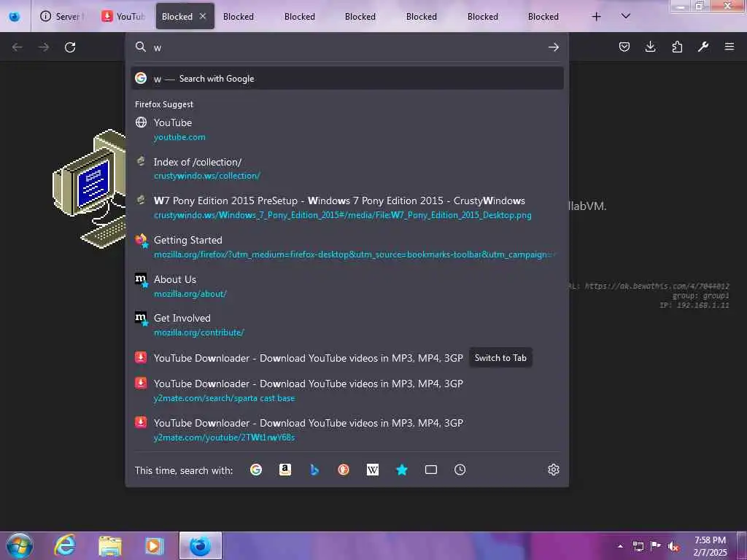Screen dimensions: 747x560
Task: Show hidden tray icons arrow
Action: (620, 546)
